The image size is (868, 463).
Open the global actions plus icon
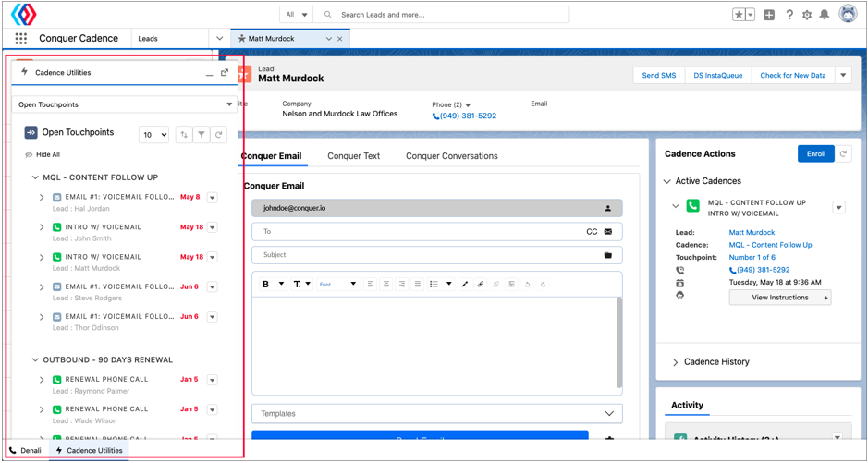[769, 15]
